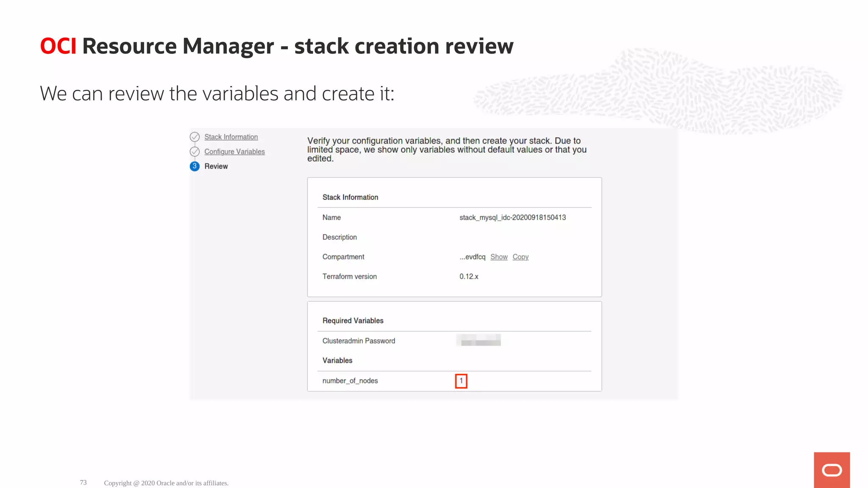This screenshot has width=868, height=488.
Task: Click the Name label in Stack Information
Action: click(331, 217)
